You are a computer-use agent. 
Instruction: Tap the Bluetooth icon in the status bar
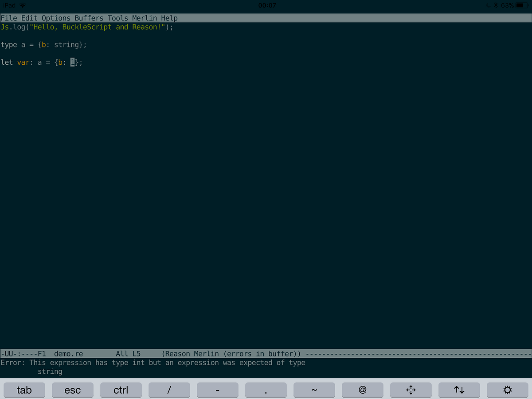(x=496, y=5)
